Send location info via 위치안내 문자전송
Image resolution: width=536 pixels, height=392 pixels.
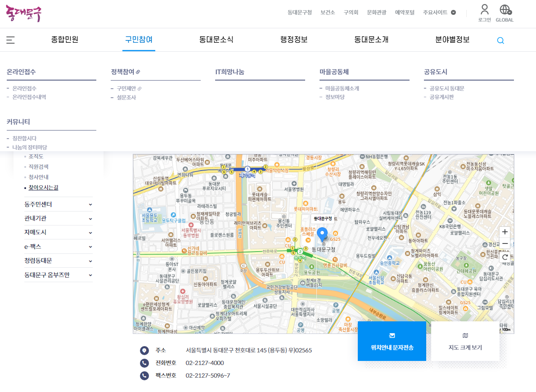click(x=392, y=341)
